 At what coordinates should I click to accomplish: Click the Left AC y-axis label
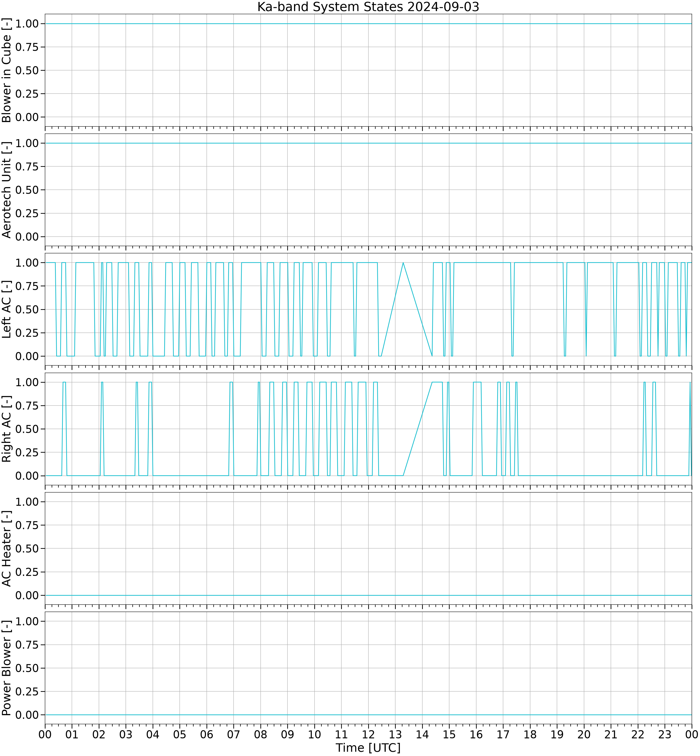(x=7, y=309)
